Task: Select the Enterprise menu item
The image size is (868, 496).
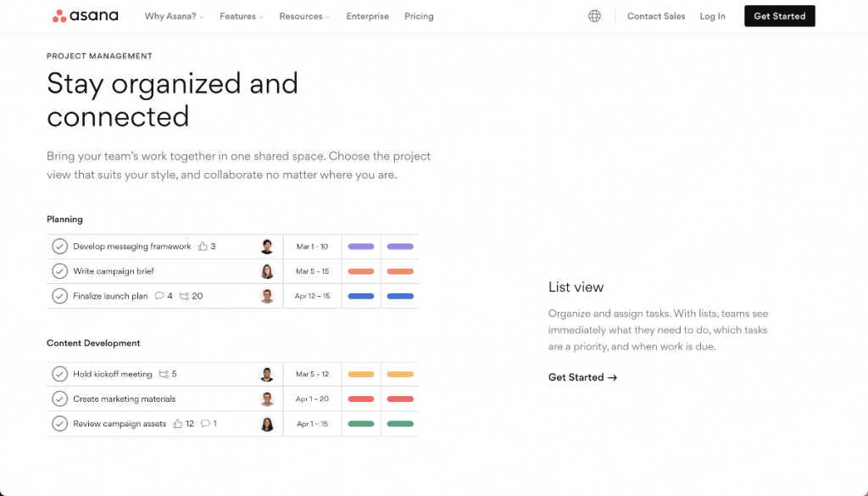Action: (x=367, y=15)
